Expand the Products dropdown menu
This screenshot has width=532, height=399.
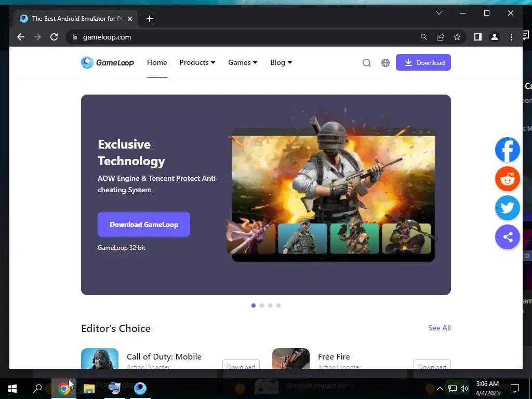point(197,62)
